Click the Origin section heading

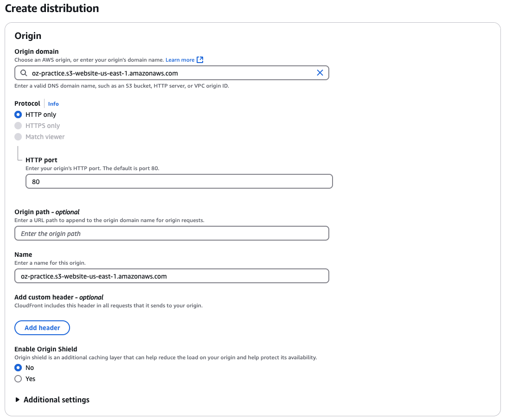(x=28, y=36)
